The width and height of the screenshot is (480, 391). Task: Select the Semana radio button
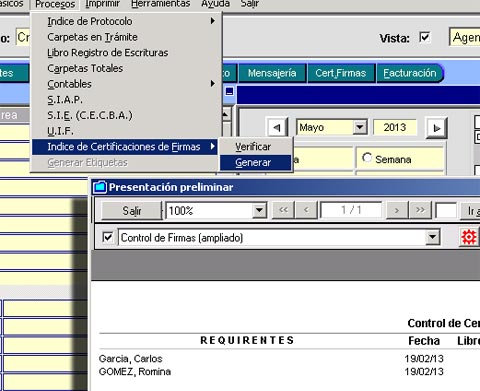367,158
